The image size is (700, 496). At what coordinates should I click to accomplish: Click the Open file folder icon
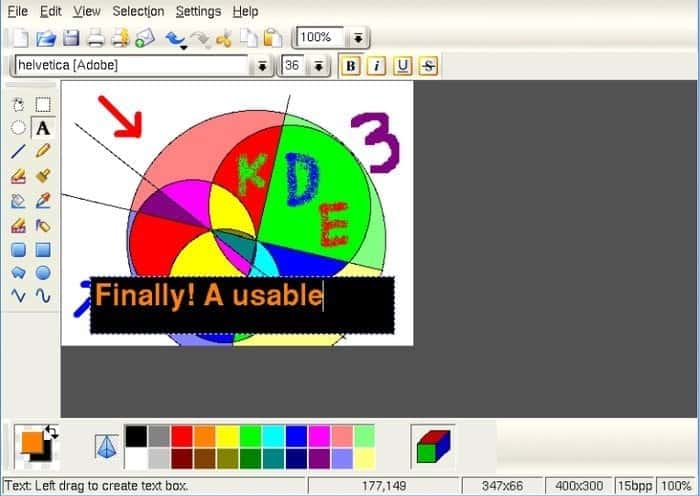tap(46, 38)
